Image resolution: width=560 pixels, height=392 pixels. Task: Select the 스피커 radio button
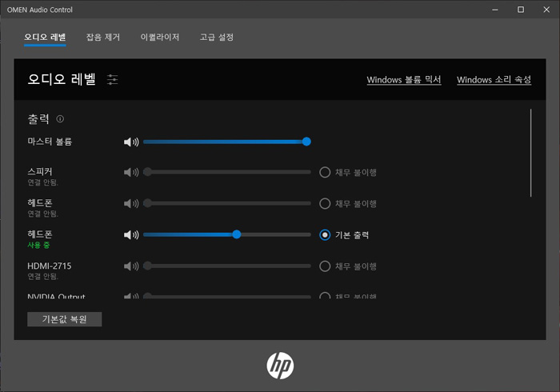325,173
